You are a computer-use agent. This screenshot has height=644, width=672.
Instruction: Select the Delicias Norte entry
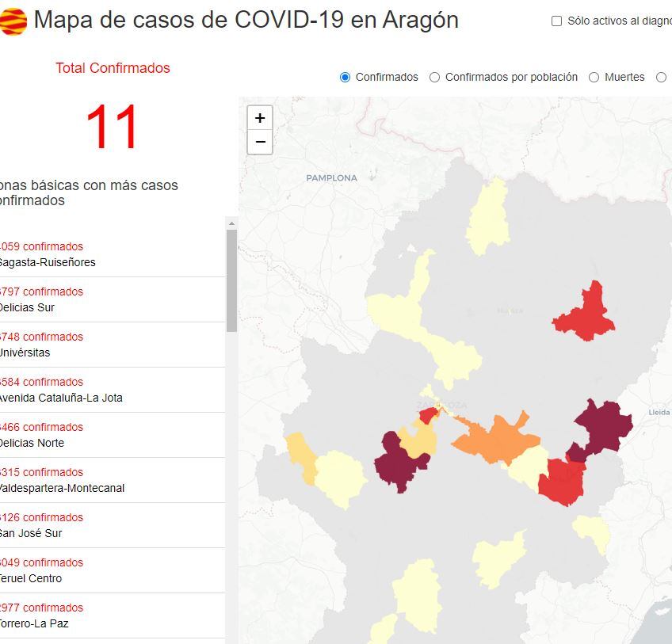click(32, 443)
